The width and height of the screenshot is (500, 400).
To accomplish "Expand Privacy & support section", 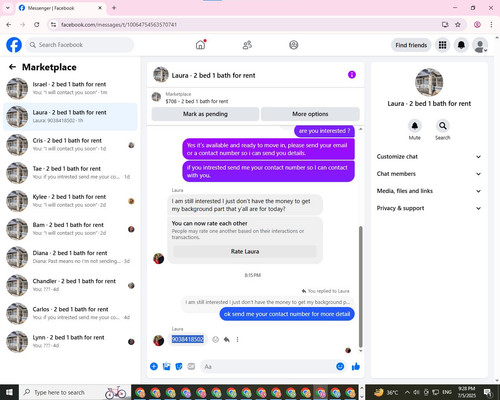I will [x=429, y=208].
